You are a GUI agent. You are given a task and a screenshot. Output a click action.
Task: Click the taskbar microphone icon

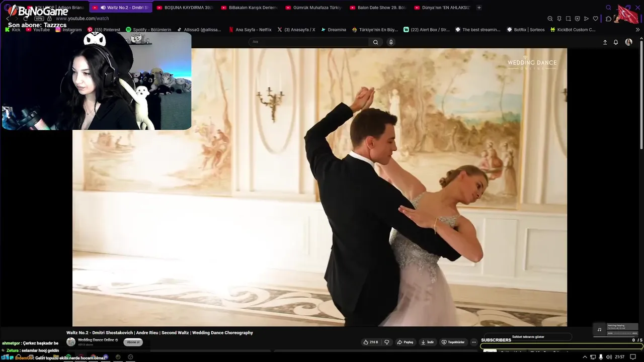pos(601,357)
